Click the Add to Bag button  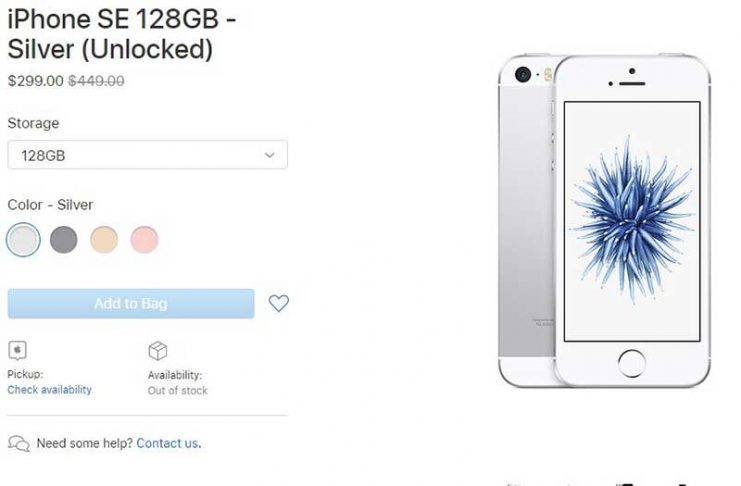click(131, 304)
